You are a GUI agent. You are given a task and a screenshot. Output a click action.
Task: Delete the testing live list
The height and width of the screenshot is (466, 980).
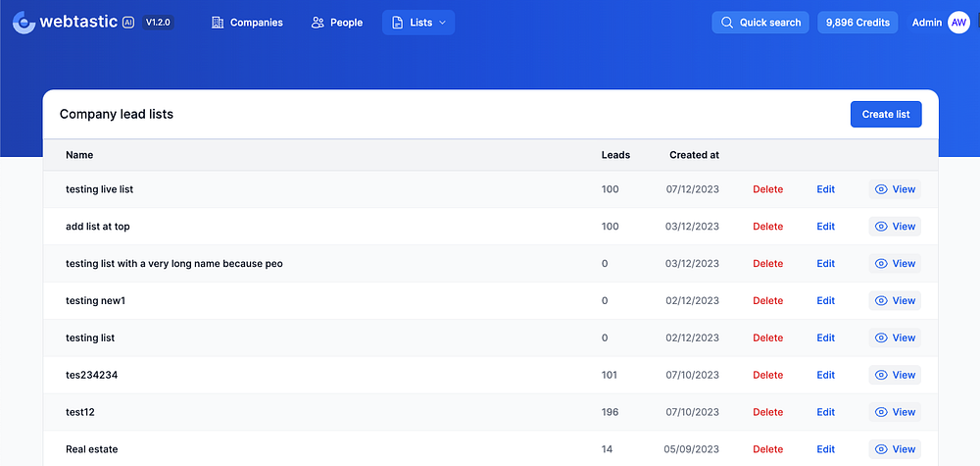pos(767,189)
